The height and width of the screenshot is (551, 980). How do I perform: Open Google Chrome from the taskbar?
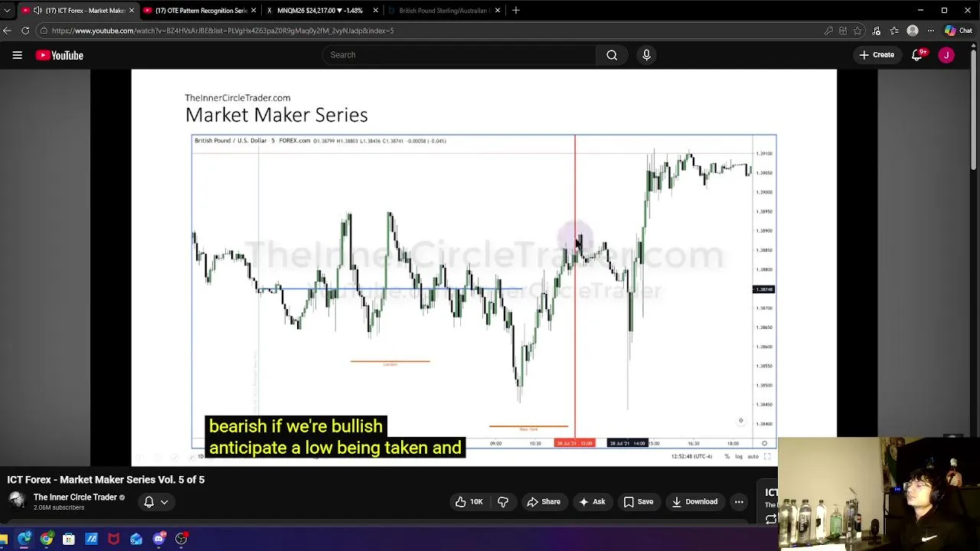click(x=47, y=540)
